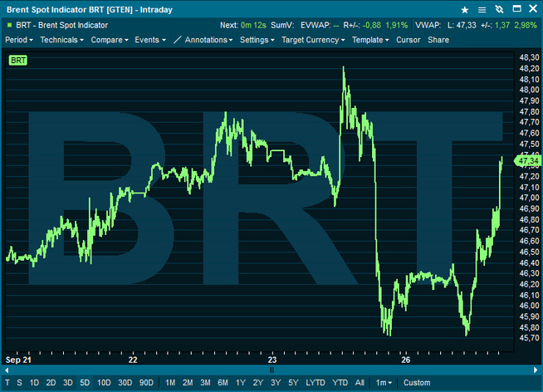Maximize the chart window
The image size is (543, 392).
(516, 8)
